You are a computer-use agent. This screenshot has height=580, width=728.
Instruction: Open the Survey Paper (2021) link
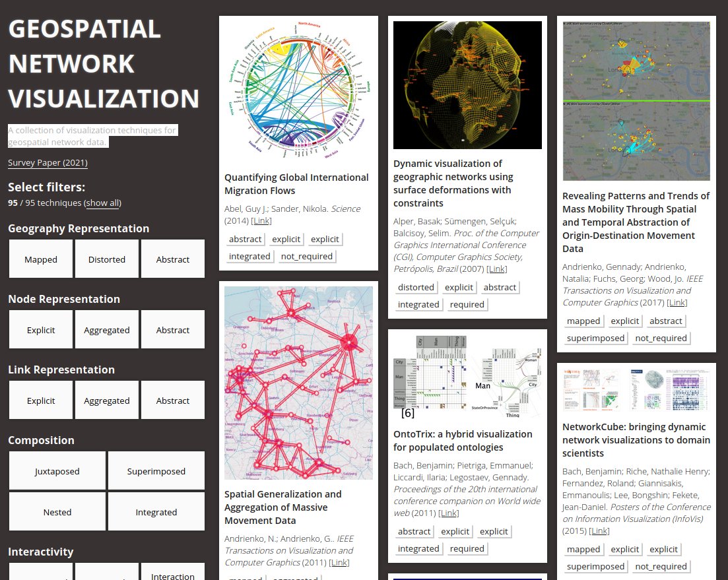[48, 163]
